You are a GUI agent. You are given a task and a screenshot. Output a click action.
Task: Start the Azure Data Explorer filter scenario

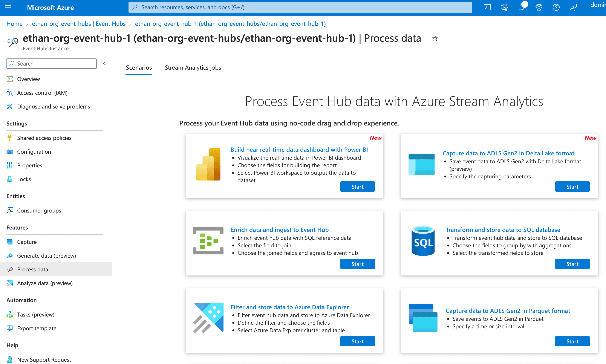tap(357, 341)
